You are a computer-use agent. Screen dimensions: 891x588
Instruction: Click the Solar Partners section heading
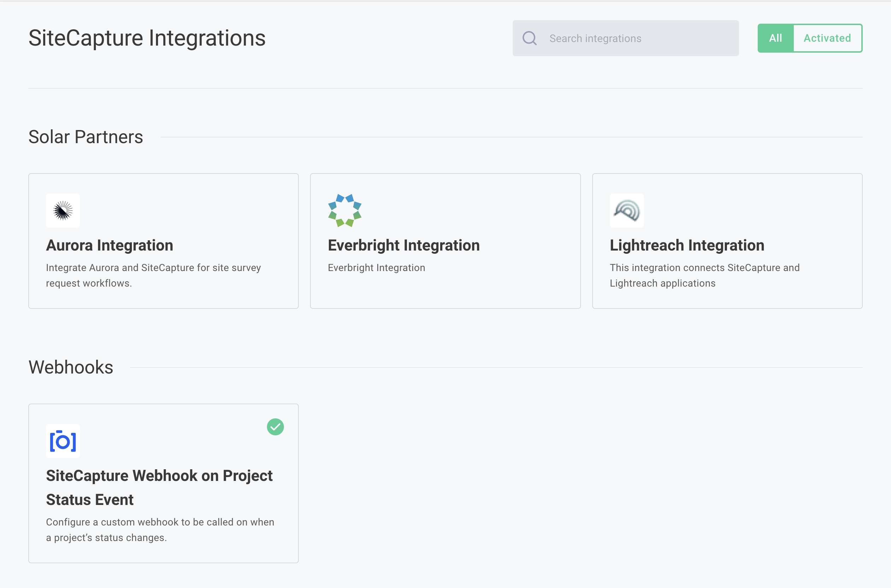(86, 137)
